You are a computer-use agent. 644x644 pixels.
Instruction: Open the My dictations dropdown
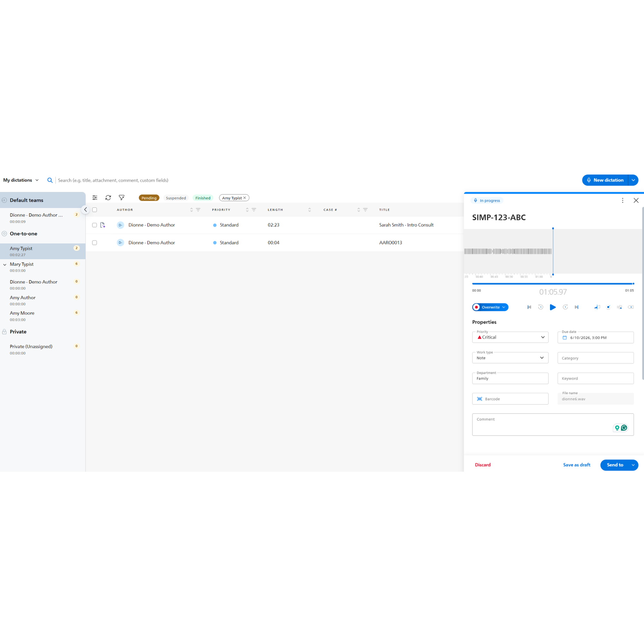point(21,180)
